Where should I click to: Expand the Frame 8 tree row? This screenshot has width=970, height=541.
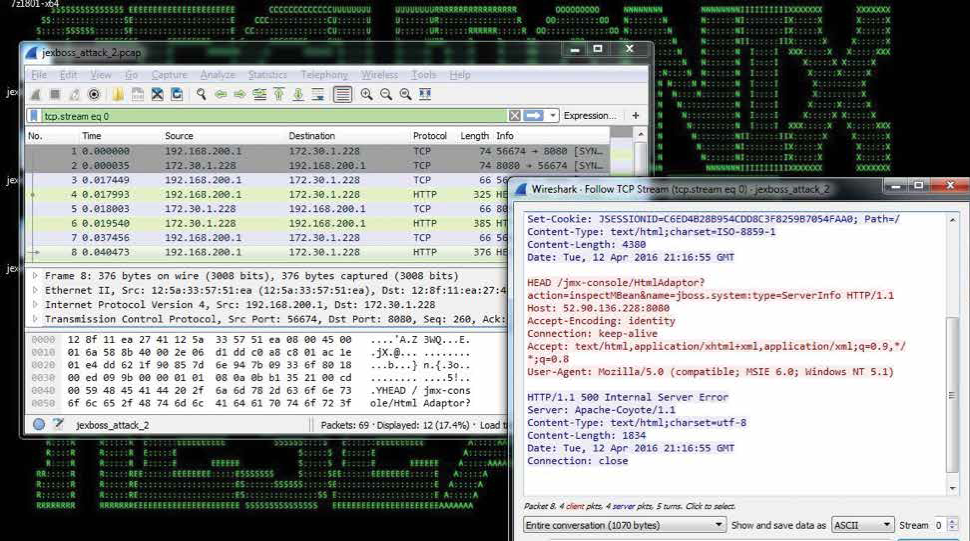click(x=37, y=276)
